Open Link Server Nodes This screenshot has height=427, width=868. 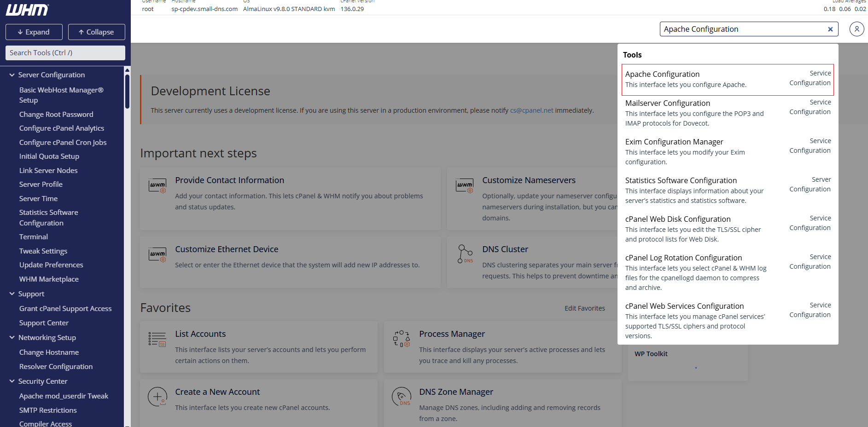point(48,170)
